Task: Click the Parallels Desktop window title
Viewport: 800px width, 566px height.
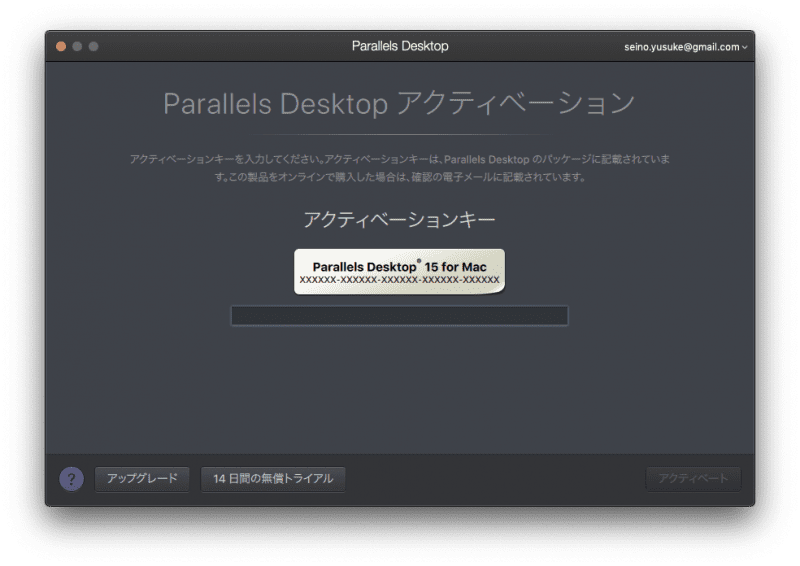Action: [x=400, y=46]
